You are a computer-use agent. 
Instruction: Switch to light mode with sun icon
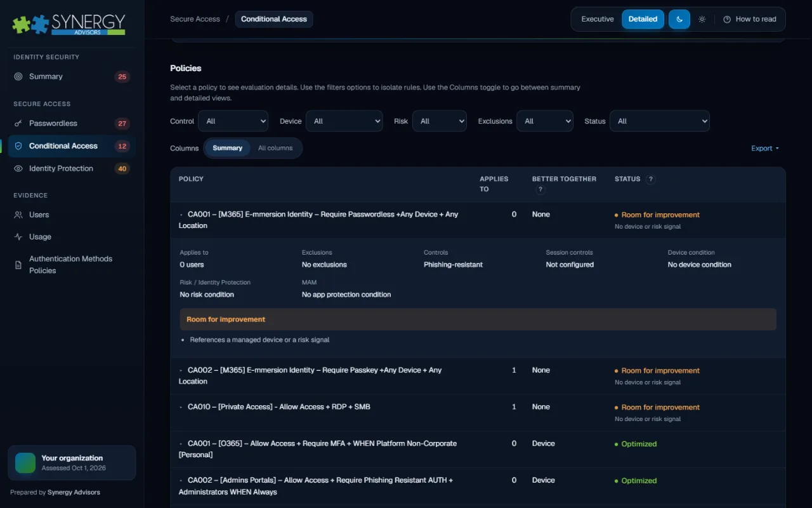click(x=702, y=19)
